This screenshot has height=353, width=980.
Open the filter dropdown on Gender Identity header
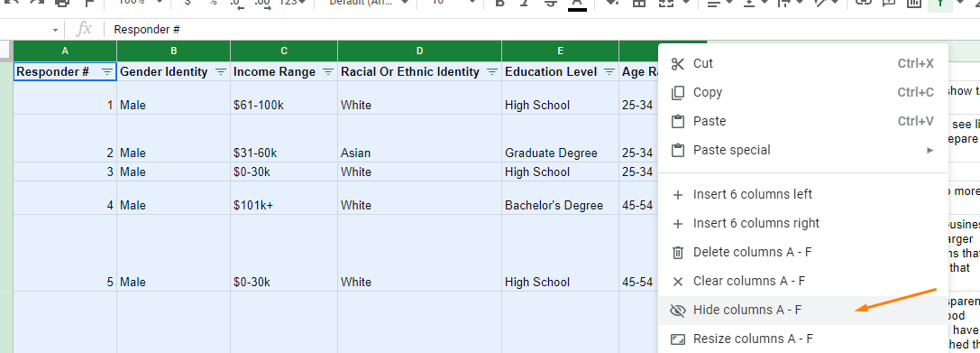pyautogui.click(x=221, y=72)
